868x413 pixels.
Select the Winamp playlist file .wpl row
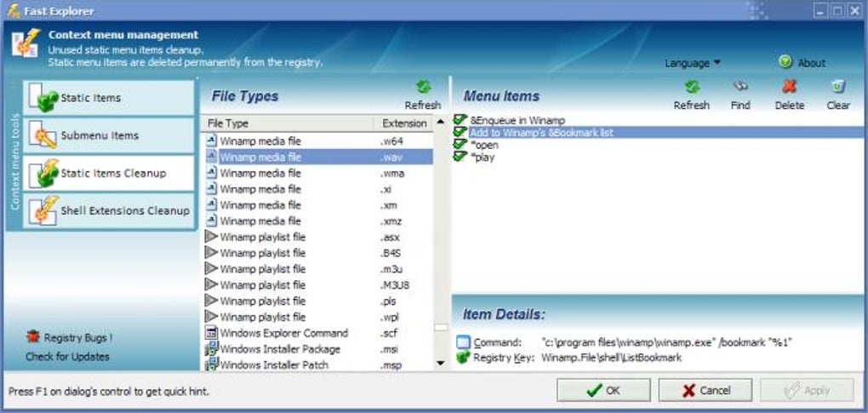coord(317,318)
